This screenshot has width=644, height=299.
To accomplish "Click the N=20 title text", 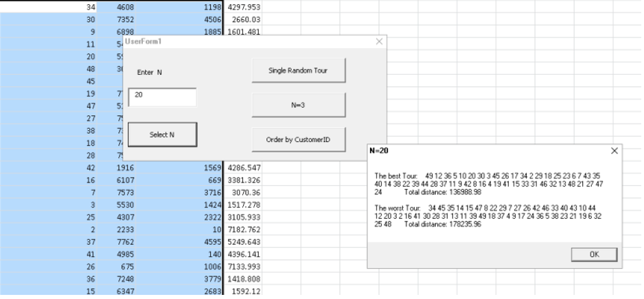I will (379, 150).
